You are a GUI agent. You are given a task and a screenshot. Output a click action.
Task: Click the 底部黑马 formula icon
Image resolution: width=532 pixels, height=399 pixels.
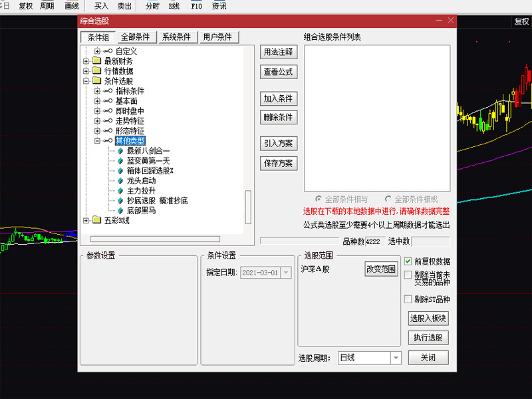tap(120, 210)
